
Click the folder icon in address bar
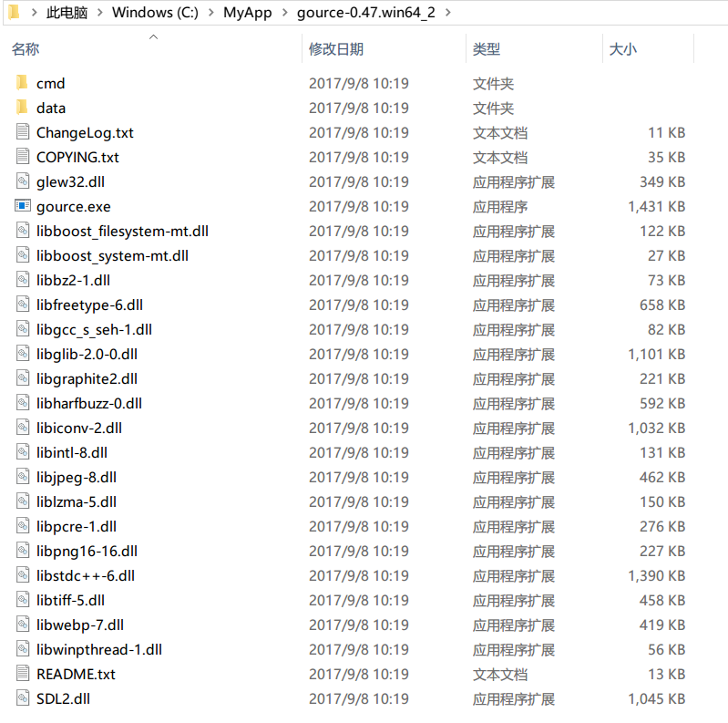[14, 12]
